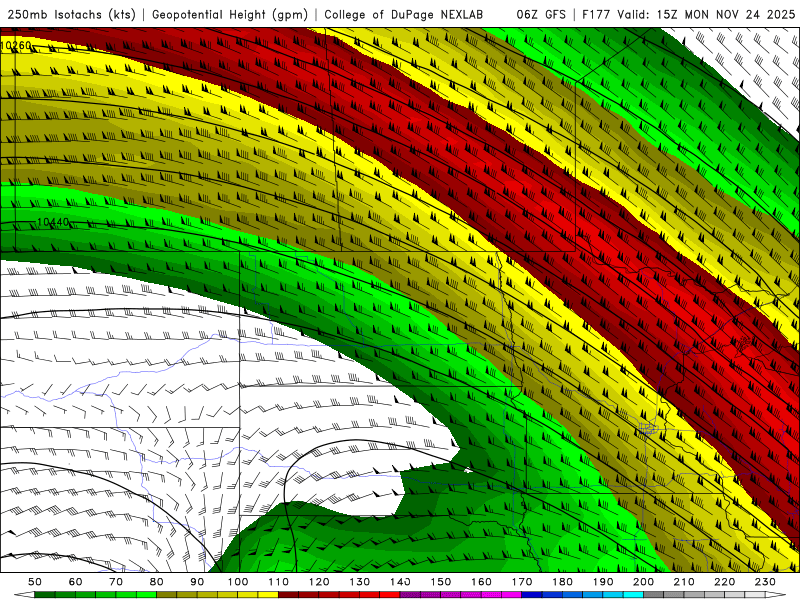
Task: Click the 180 label on the legend
Action: (563, 582)
